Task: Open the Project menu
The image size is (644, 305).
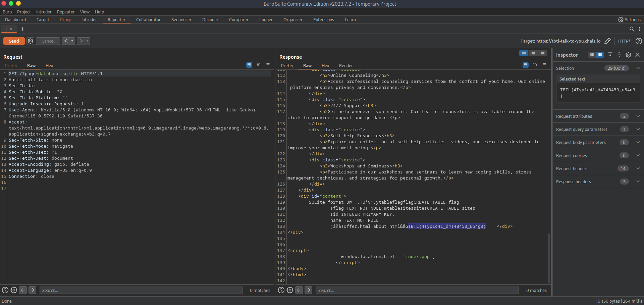Action: coord(24,12)
